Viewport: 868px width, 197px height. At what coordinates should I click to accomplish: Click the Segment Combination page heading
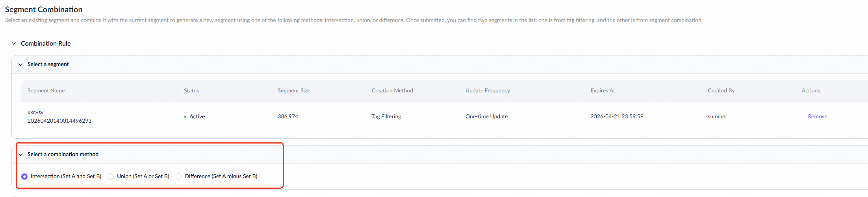[44, 9]
